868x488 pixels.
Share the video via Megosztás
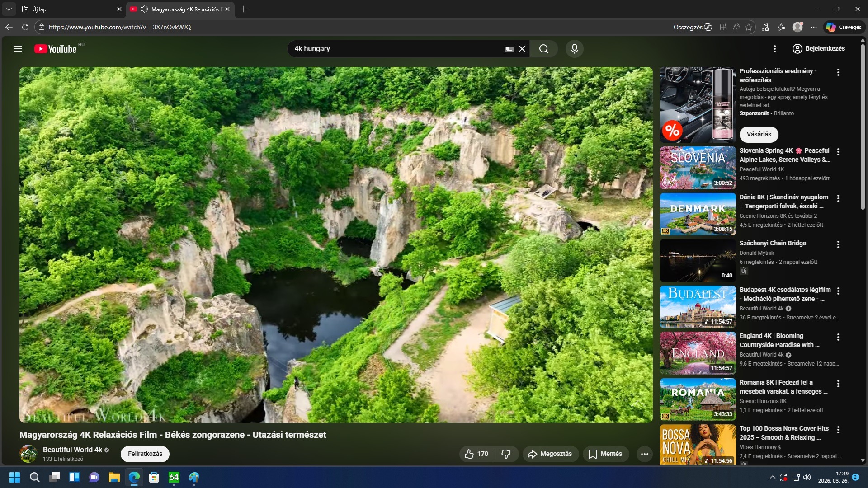(550, 454)
